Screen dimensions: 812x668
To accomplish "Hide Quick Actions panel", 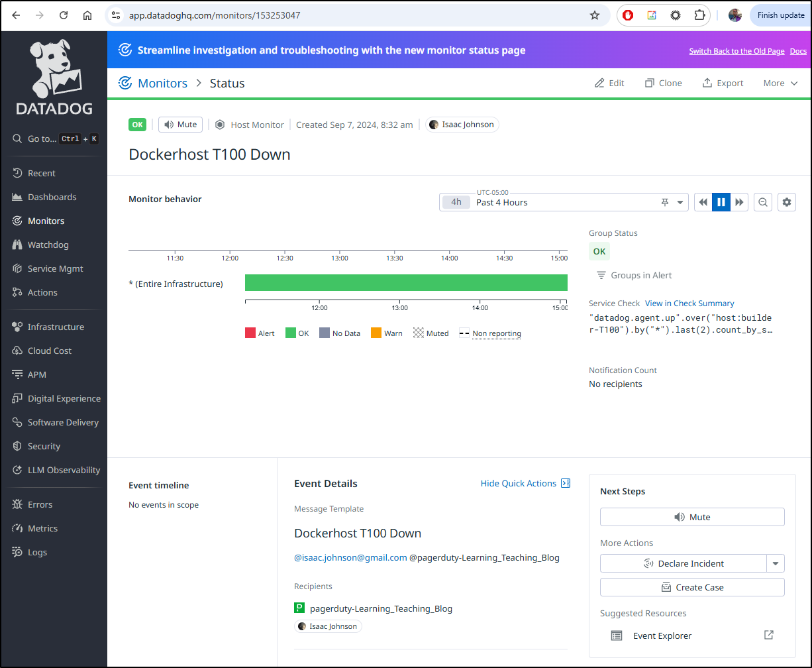I will (525, 483).
